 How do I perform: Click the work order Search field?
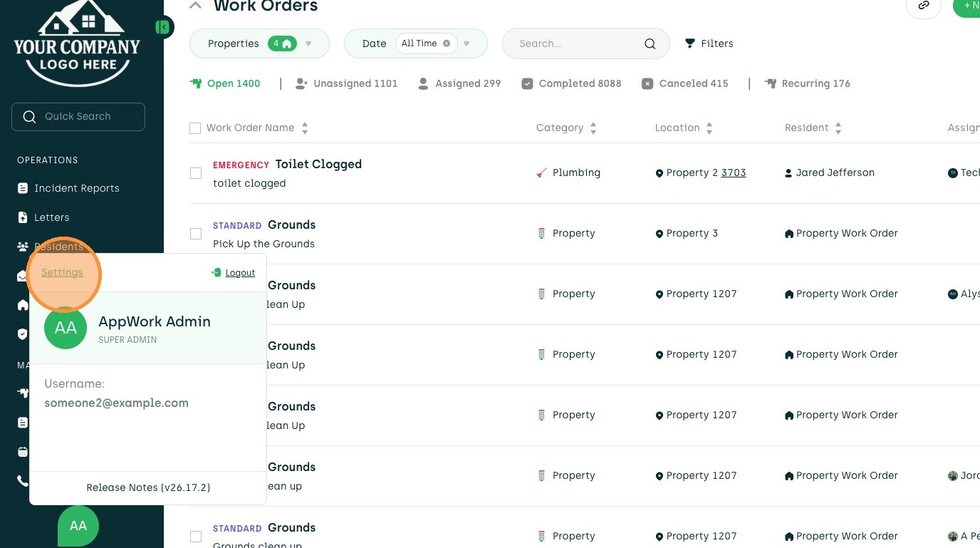pyautogui.click(x=577, y=43)
